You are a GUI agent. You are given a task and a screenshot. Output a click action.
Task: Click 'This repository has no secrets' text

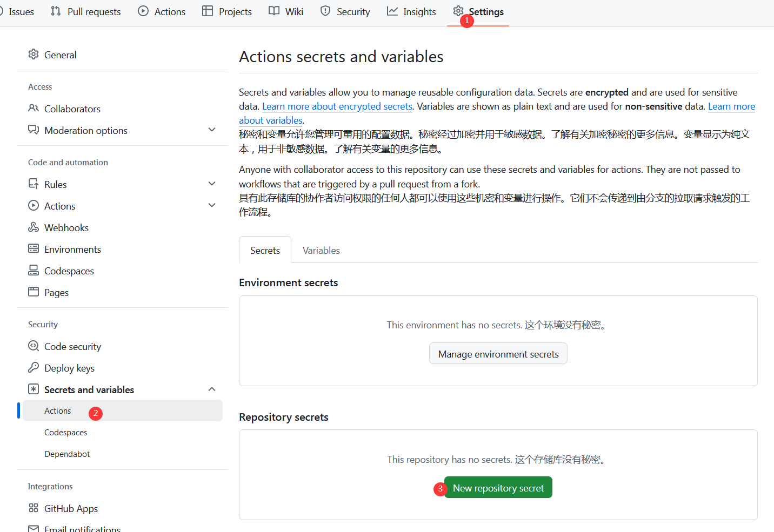(x=450, y=459)
